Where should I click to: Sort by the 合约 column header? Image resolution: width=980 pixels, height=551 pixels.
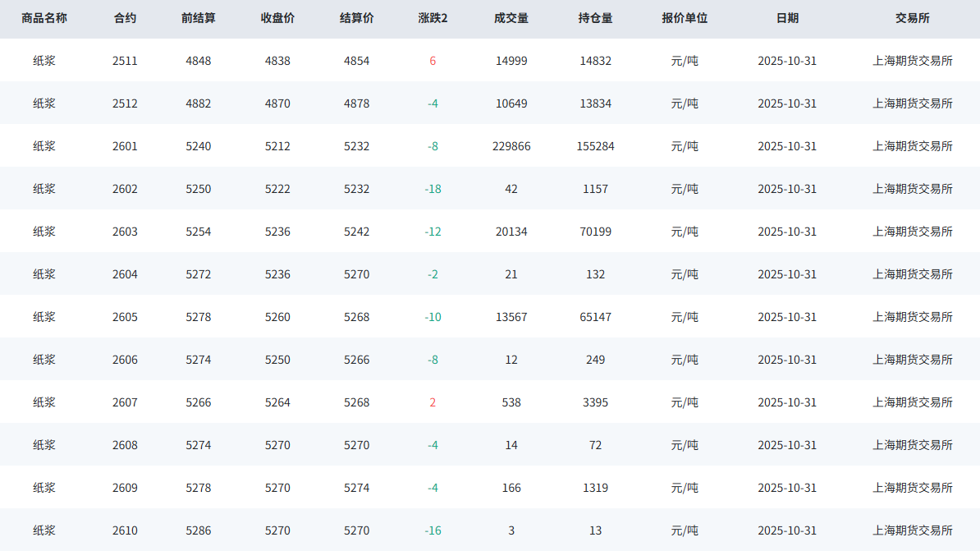[x=125, y=18]
